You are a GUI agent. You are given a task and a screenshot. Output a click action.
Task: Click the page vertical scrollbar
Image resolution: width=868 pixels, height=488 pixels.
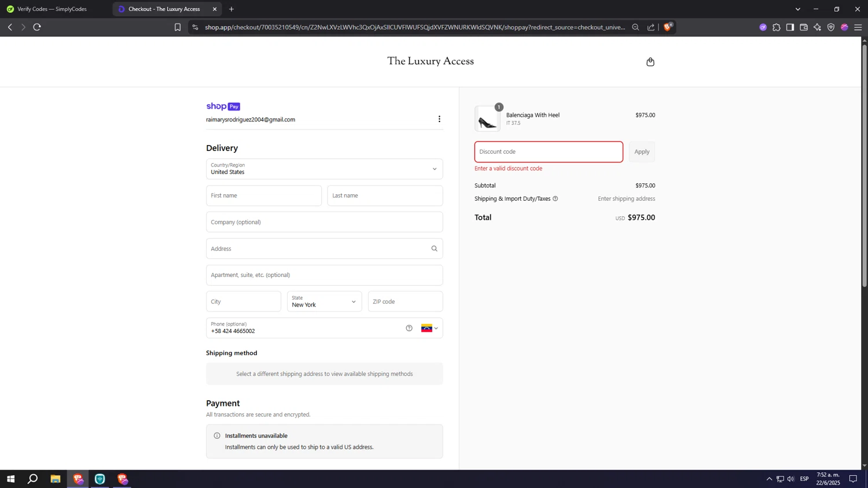[x=865, y=165]
